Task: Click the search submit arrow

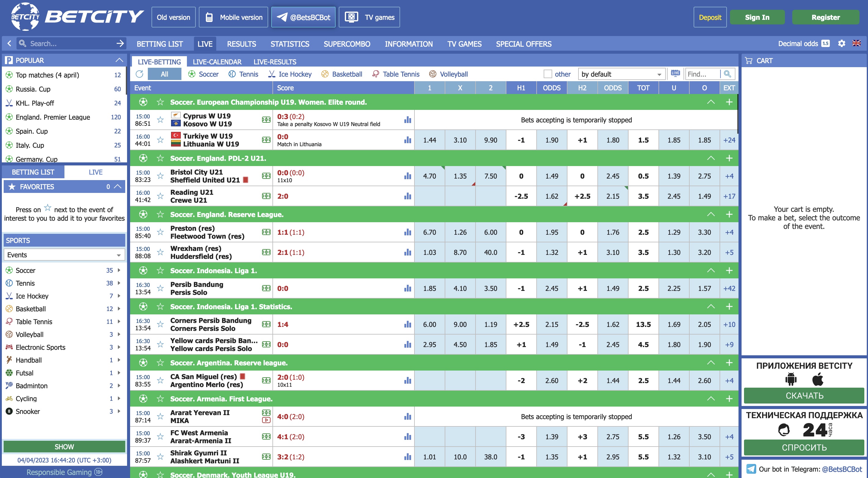Action: (120, 43)
